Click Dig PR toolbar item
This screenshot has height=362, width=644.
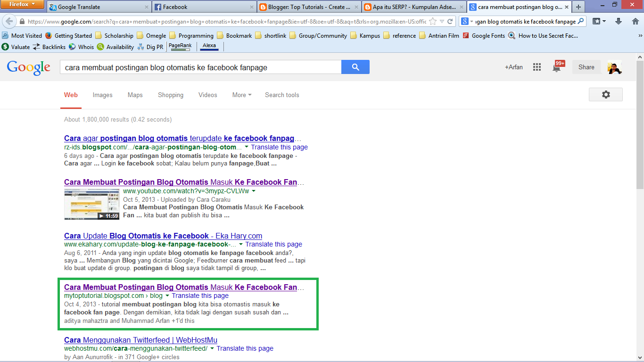[x=150, y=47]
